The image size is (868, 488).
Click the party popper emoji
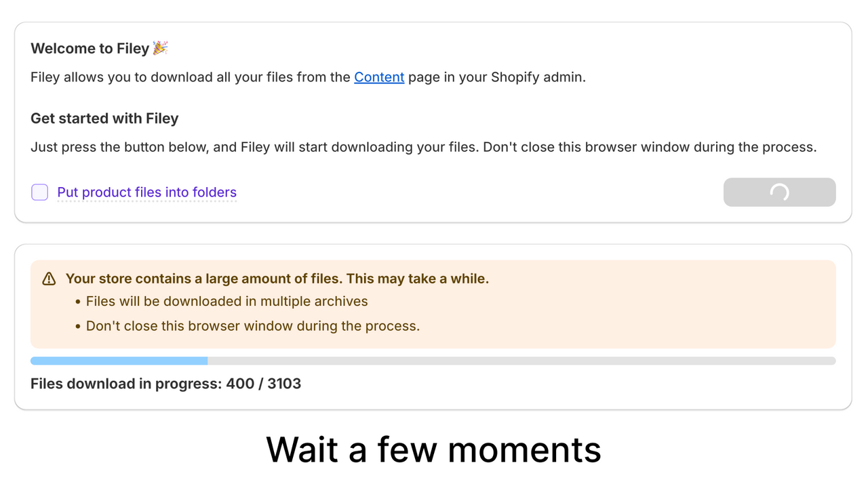(x=160, y=48)
